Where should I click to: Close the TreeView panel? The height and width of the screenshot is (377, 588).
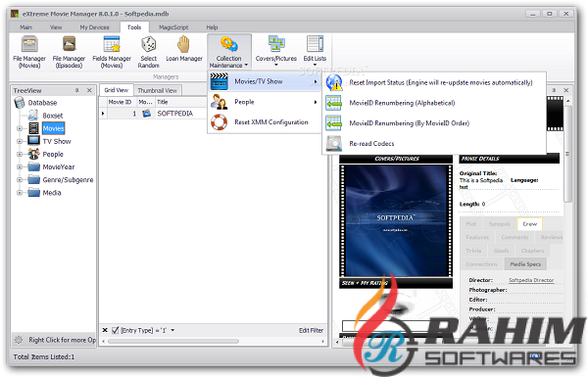click(89, 90)
